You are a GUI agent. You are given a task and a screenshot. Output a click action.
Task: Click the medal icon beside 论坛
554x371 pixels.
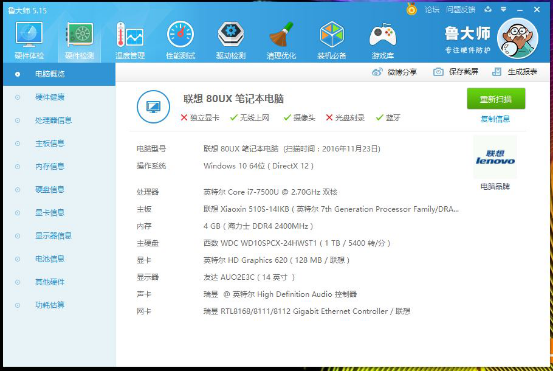tap(412, 9)
